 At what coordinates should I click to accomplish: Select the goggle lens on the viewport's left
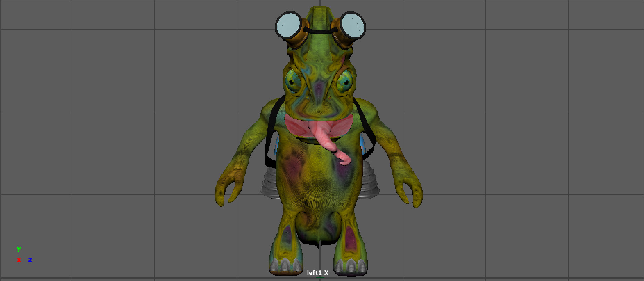click(289, 25)
